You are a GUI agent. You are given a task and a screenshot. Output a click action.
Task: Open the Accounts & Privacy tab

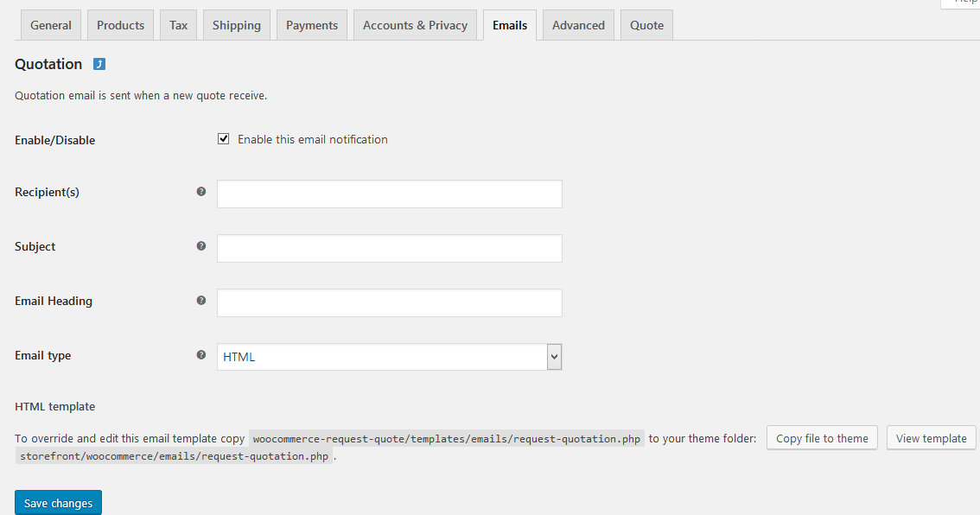pos(415,25)
